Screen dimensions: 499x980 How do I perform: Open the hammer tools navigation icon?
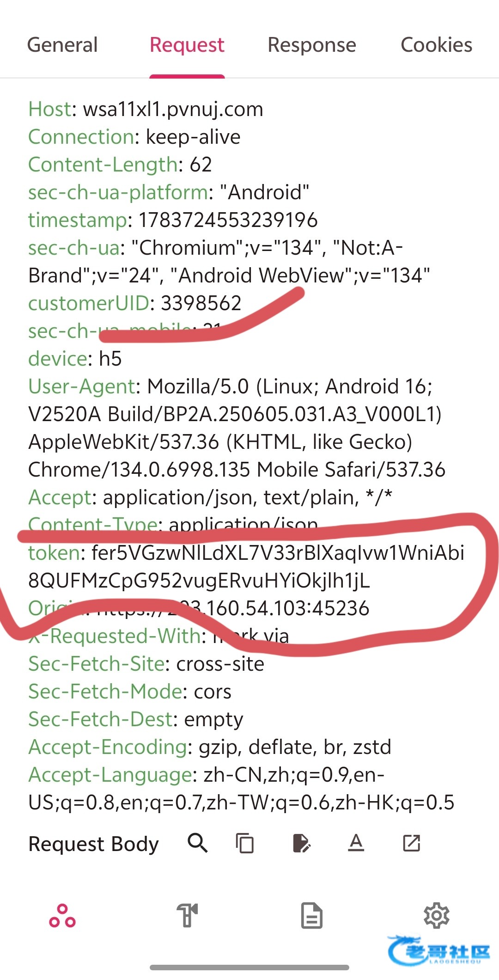coord(187,916)
